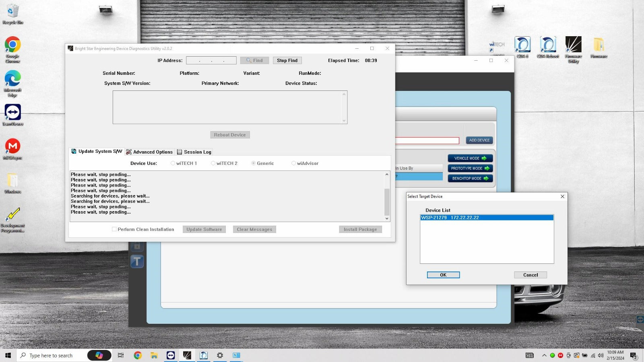Click the TeamViewer icon in the taskbar

tap(171, 355)
